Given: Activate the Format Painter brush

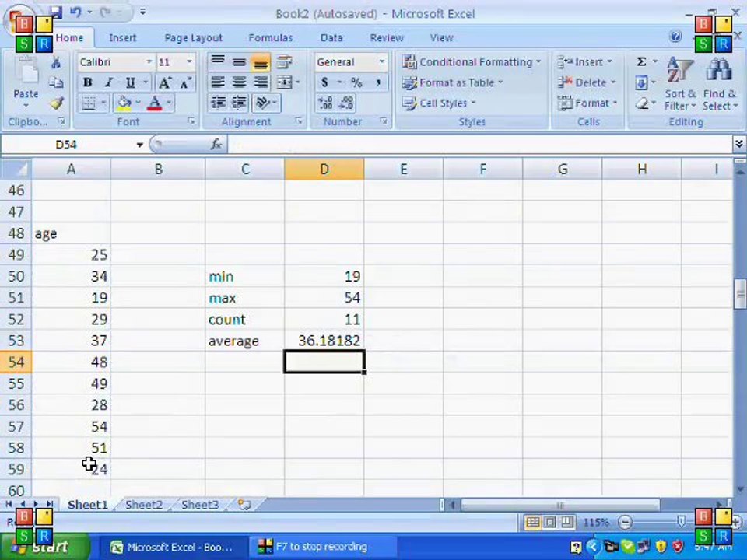Looking at the screenshot, I should [x=57, y=103].
